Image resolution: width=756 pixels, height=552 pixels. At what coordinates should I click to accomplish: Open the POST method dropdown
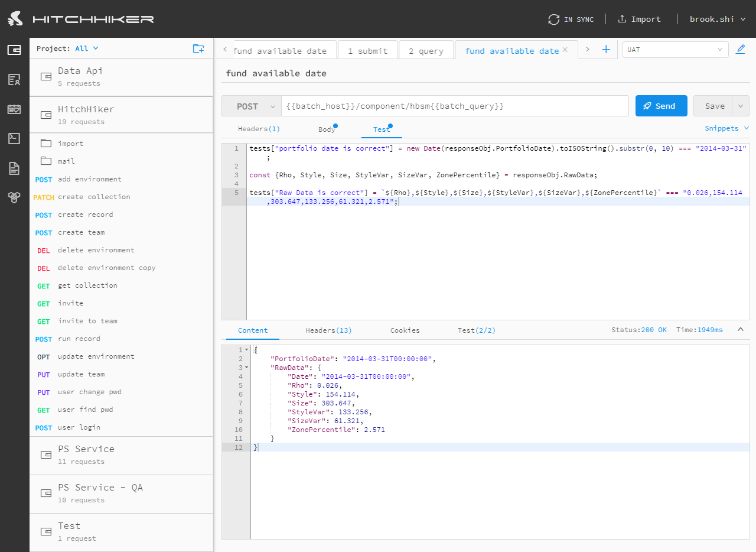tap(251, 106)
